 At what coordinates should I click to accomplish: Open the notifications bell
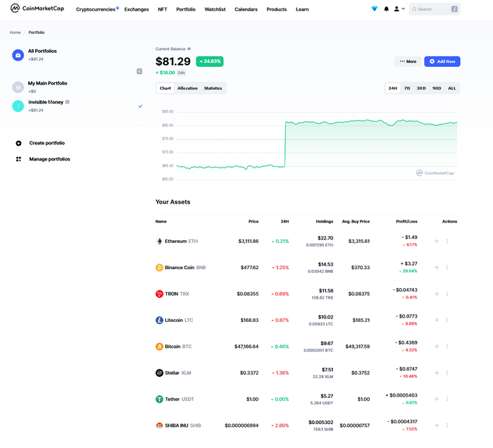(386, 9)
